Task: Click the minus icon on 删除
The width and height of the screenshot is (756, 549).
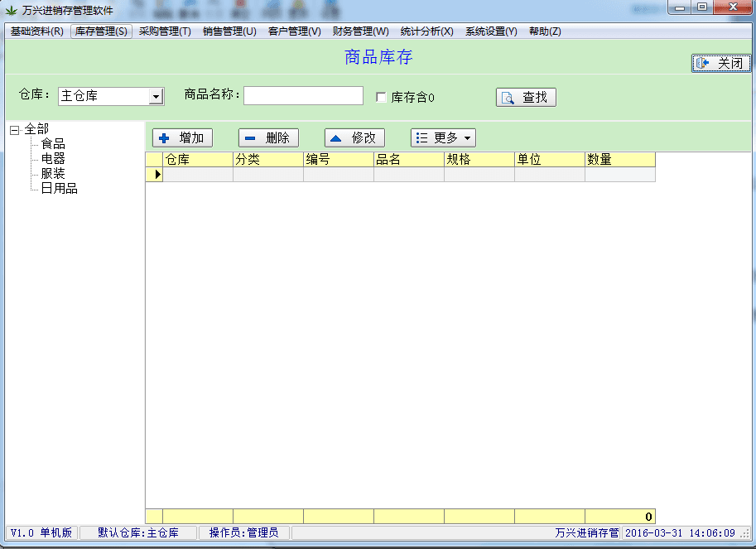Action: [250, 138]
